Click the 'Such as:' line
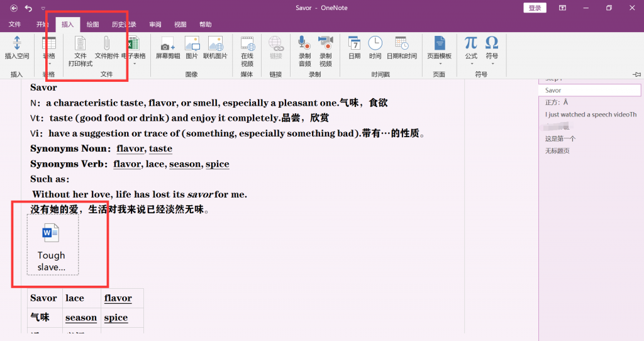The image size is (644, 341). coord(50,179)
